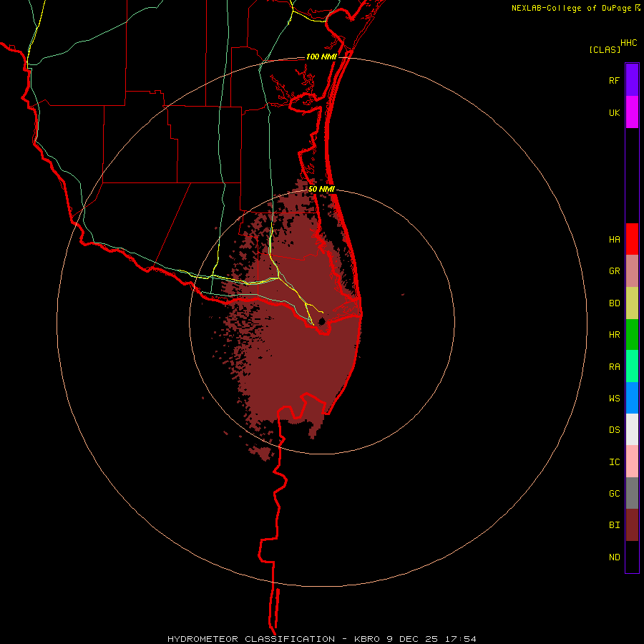Click the HR green legend color swatch
Image resolution: width=644 pixels, height=644 pixels.
(x=632, y=335)
